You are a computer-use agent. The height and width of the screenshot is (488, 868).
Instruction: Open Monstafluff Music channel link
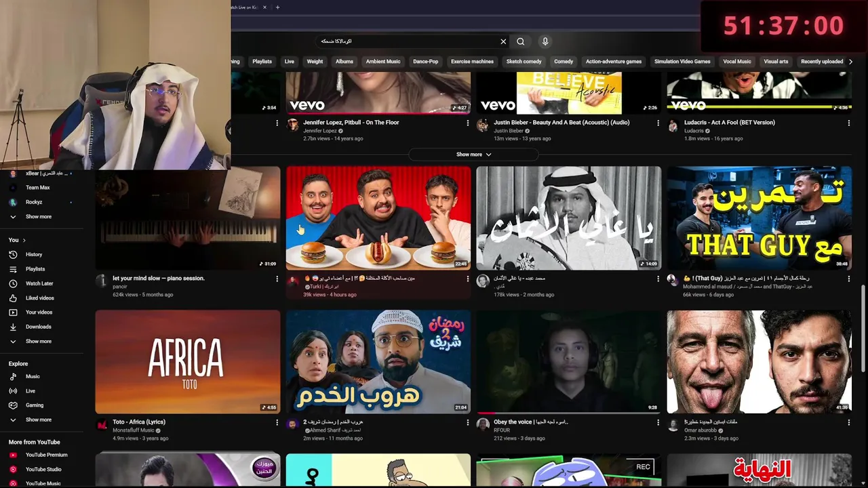[134, 430]
